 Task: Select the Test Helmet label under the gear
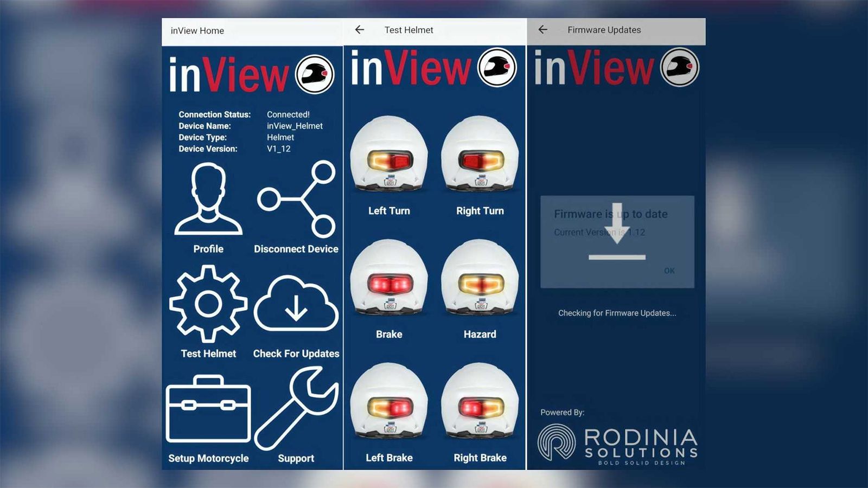coord(208,354)
